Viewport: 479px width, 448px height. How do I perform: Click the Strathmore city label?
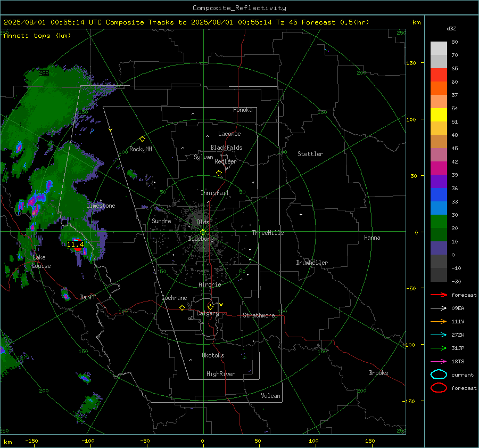[259, 315]
